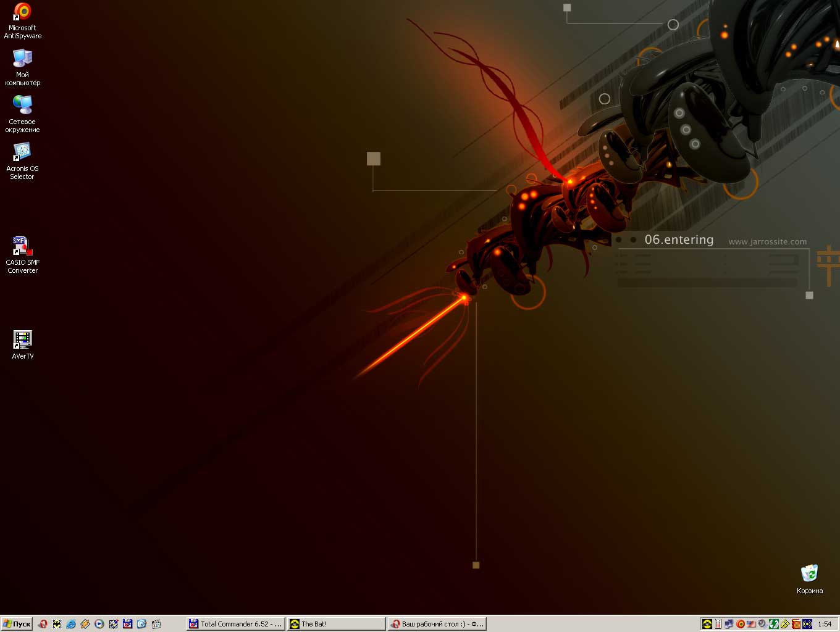This screenshot has width=840, height=632.
Task: Click the yellow pencil tray icon
Action: point(785,624)
